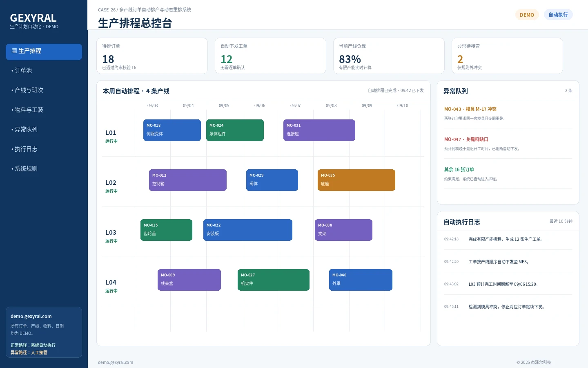The height and width of the screenshot is (368, 588).
Task: Click the GEXYRAL logo title
Action: click(33, 18)
